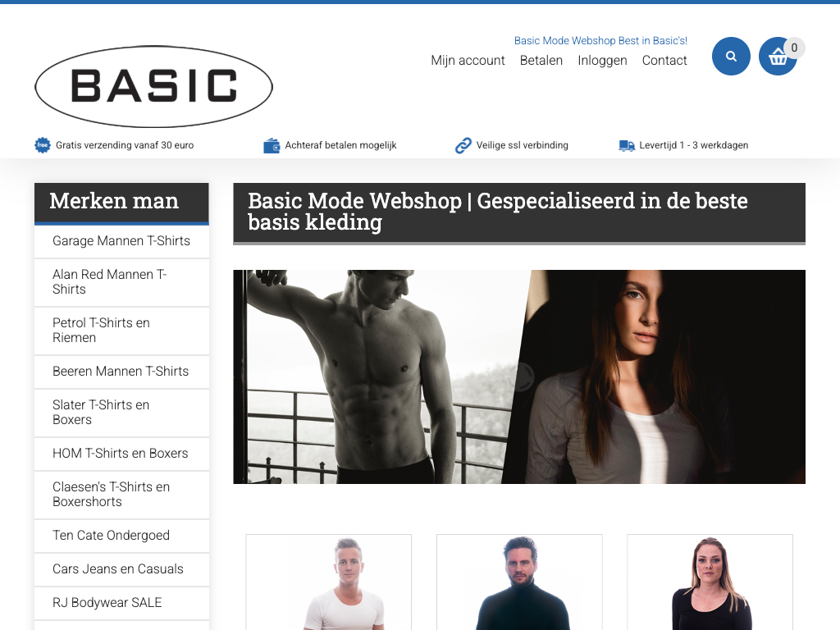Select Ten Cate Ondergoed brand
Image resolution: width=840 pixels, height=630 pixels.
[x=121, y=536]
